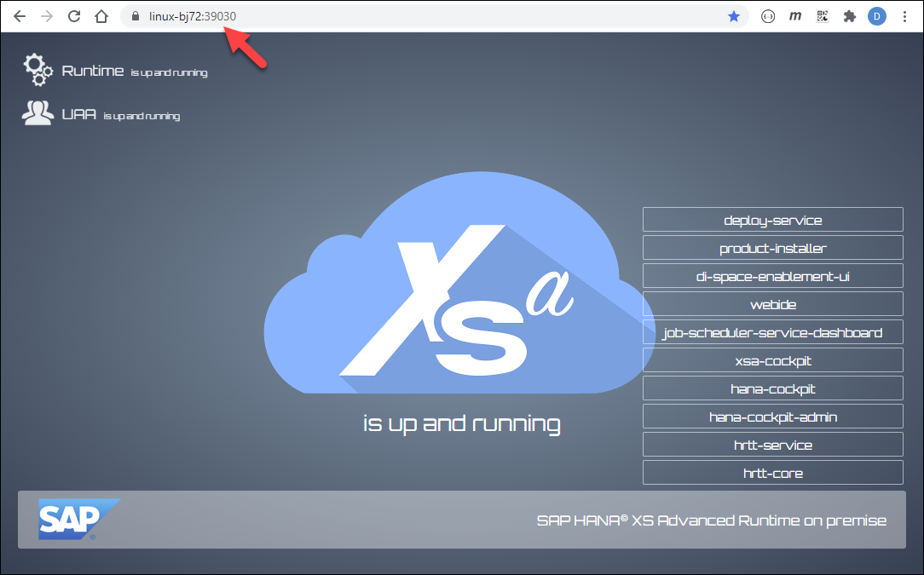Open the 'm' extension icon

pyautogui.click(x=795, y=16)
